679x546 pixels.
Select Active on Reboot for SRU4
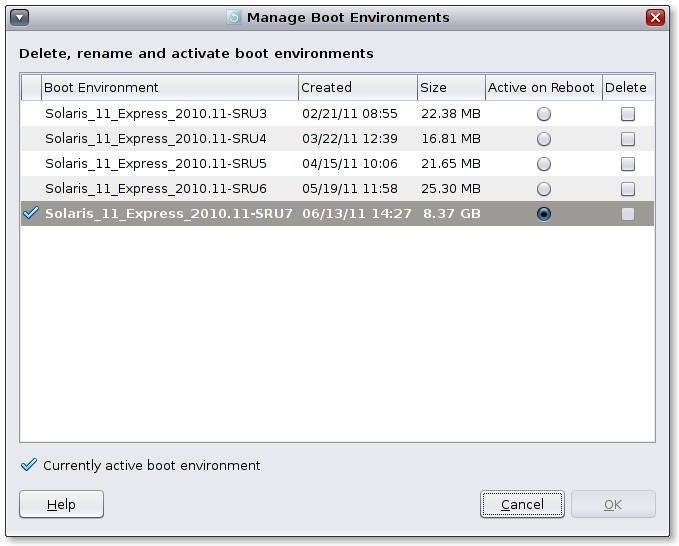543,139
